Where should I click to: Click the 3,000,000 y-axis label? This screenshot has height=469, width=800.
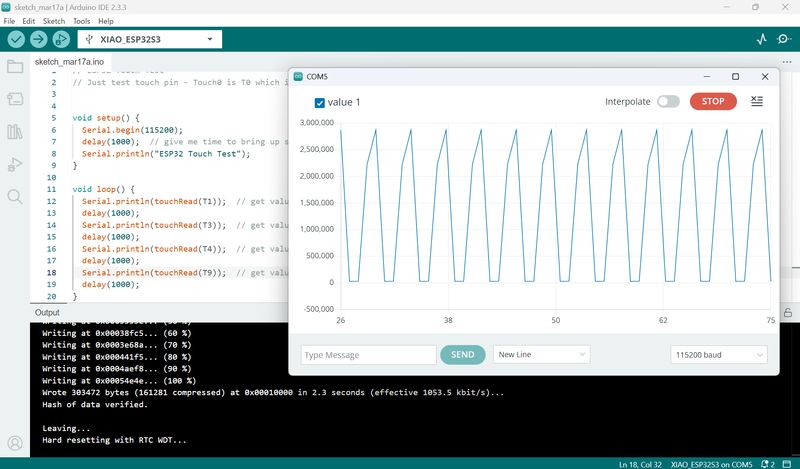coord(317,122)
